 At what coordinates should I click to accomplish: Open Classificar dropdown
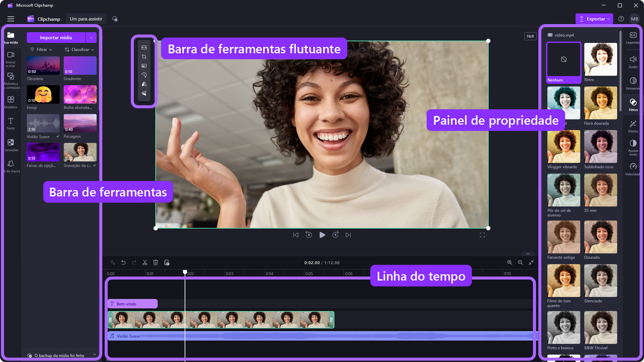coord(79,50)
